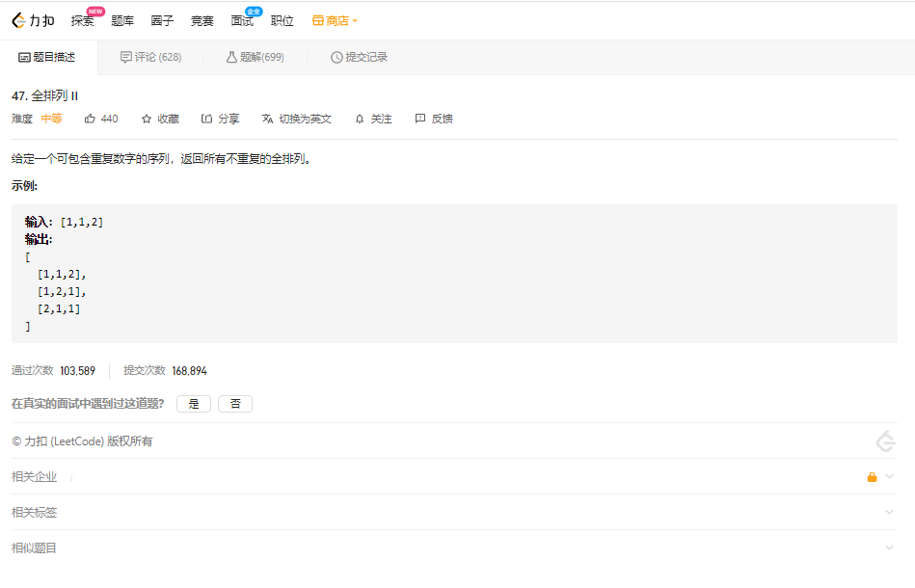Click the bell 关注 follow icon
Viewport: 915px width, 588px height.
(x=360, y=119)
